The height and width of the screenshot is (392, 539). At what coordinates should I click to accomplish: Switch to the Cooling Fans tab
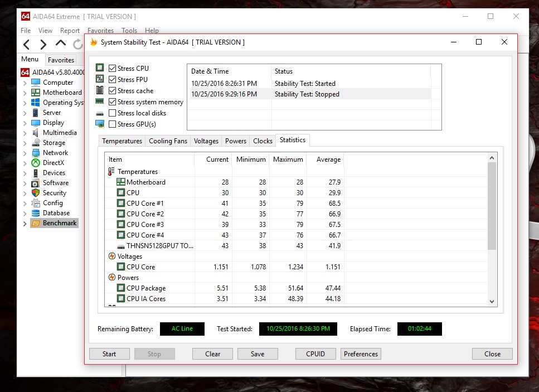coord(168,141)
